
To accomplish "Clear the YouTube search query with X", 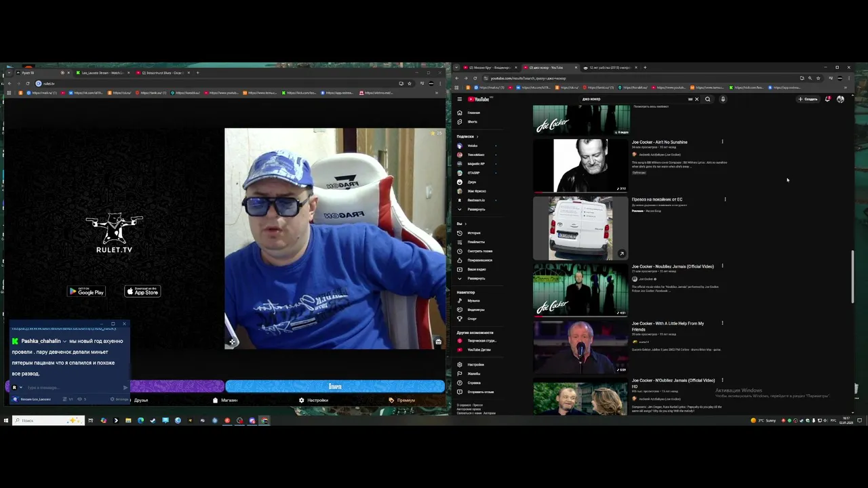I will point(696,99).
